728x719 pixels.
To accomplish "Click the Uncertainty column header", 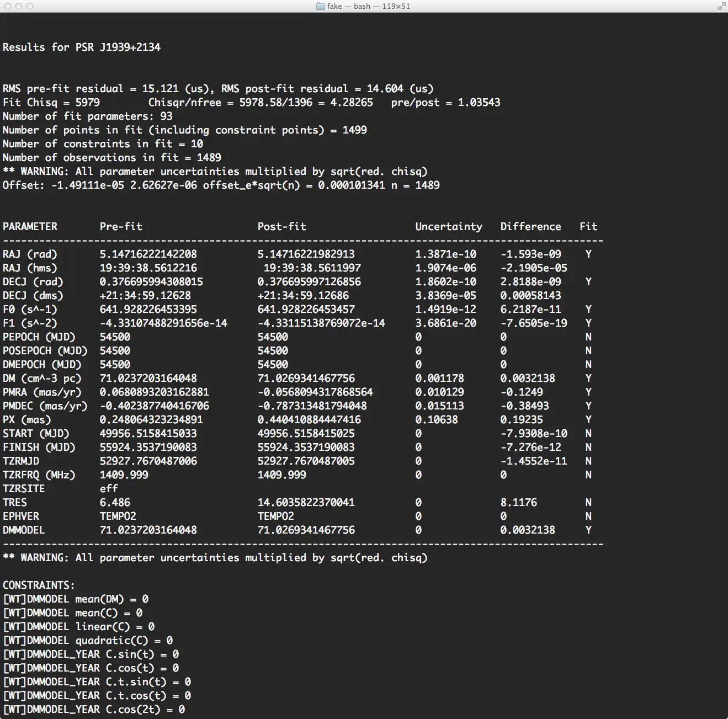I will pos(449,227).
